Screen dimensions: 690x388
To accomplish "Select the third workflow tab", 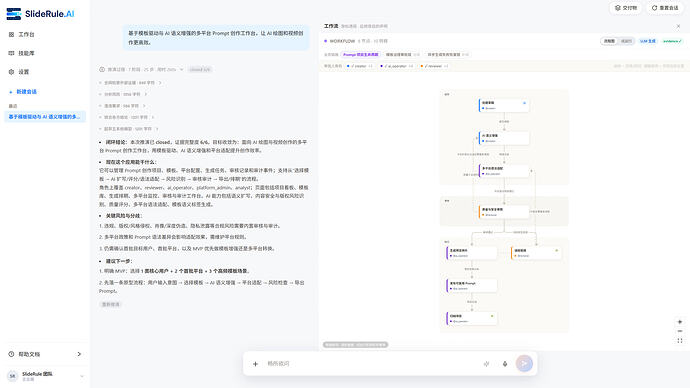I will pyautogui.click(x=448, y=55).
